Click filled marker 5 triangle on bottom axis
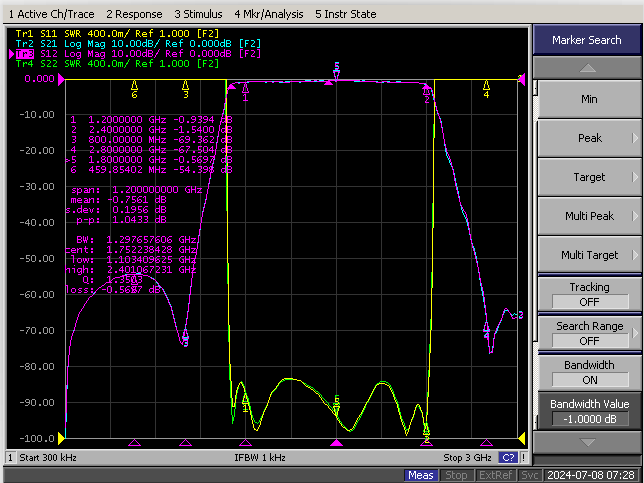644x483 pixels. (336, 442)
